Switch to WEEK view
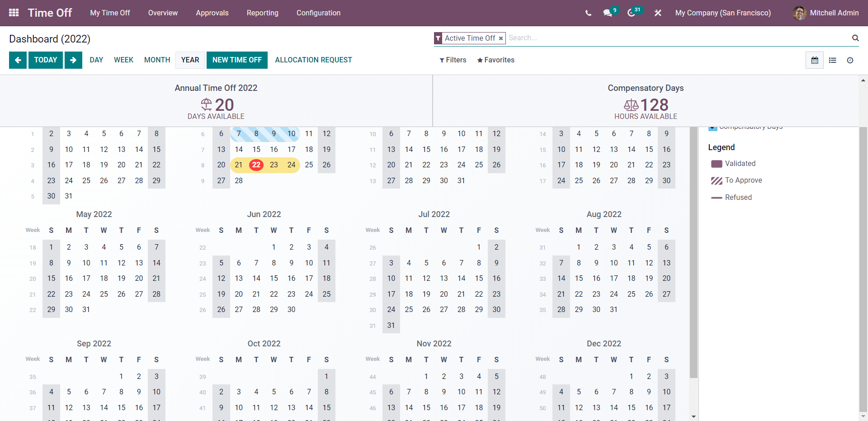 tap(123, 60)
